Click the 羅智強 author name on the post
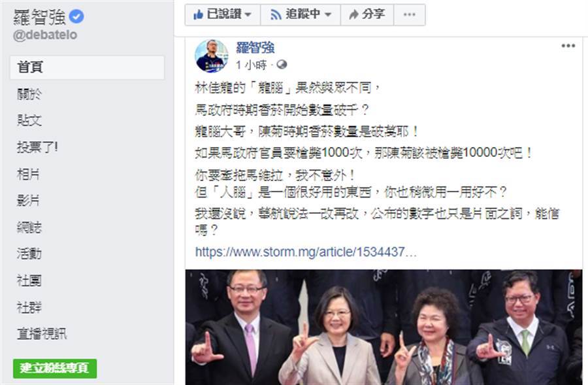588x385 pixels. pos(255,48)
